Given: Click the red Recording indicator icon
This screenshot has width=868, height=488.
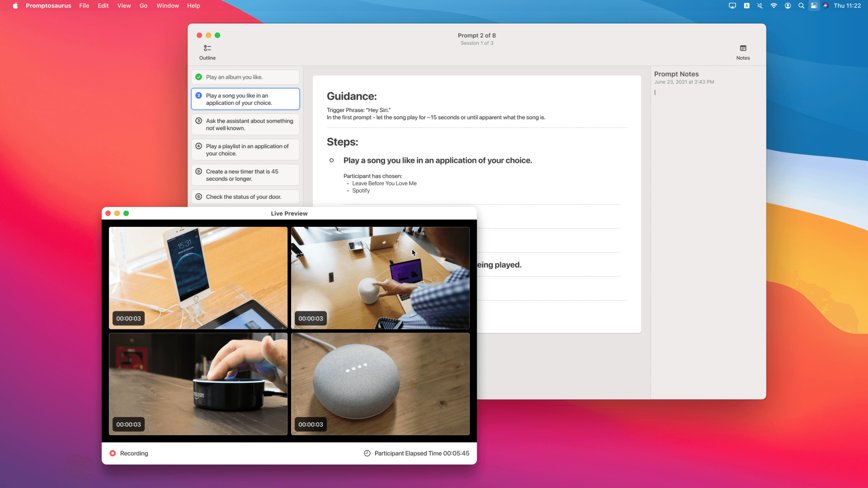Looking at the screenshot, I should pos(112,453).
